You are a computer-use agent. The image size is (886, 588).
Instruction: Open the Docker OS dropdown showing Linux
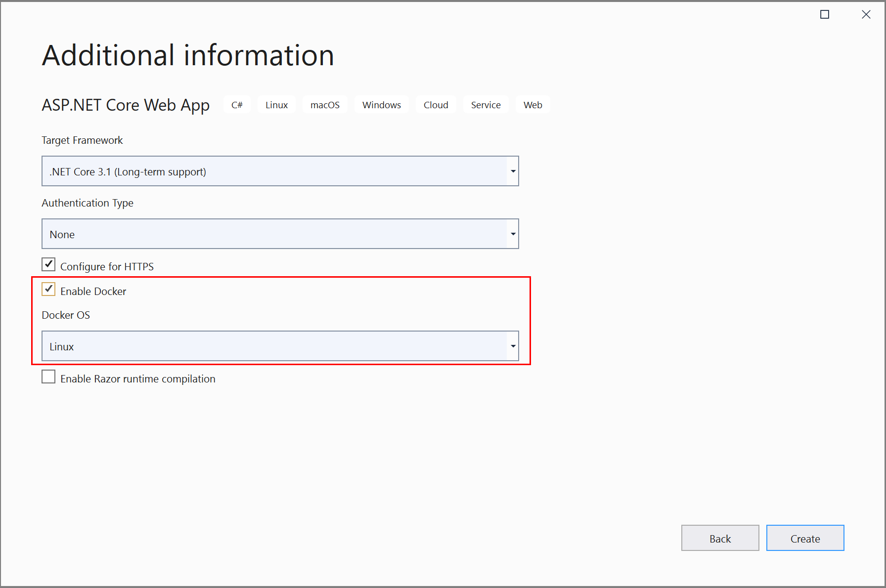[280, 346]
